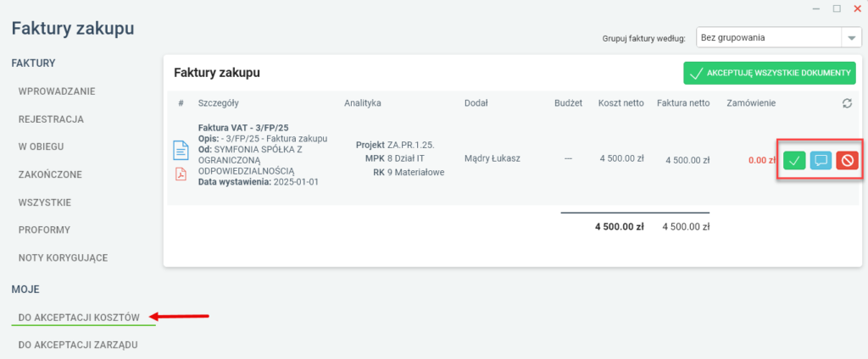Screen dimensions: 868x359
Task: Go to Wprowadzanie section
Action: [x=57, y=91]
